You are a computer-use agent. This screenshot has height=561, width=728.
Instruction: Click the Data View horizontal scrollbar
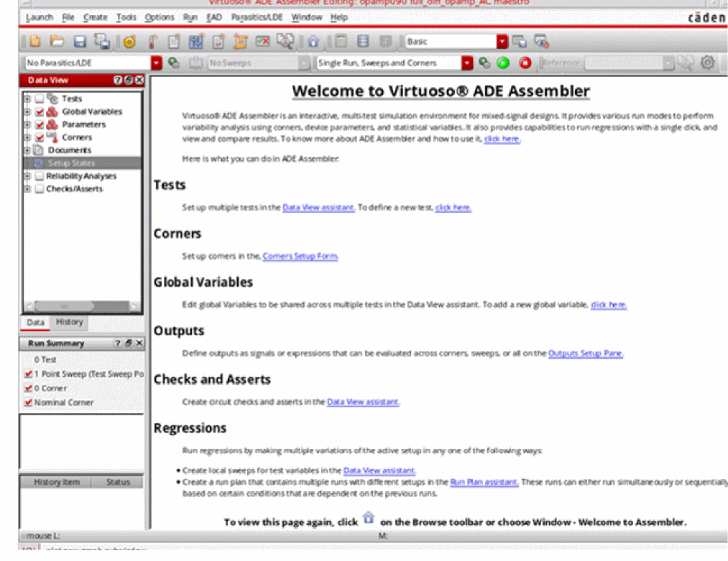(82, 306)
